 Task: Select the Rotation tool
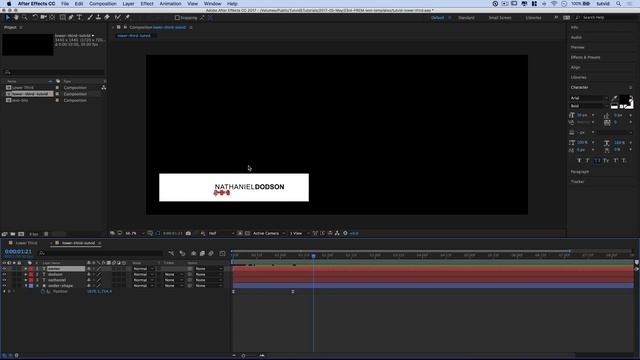35,18
